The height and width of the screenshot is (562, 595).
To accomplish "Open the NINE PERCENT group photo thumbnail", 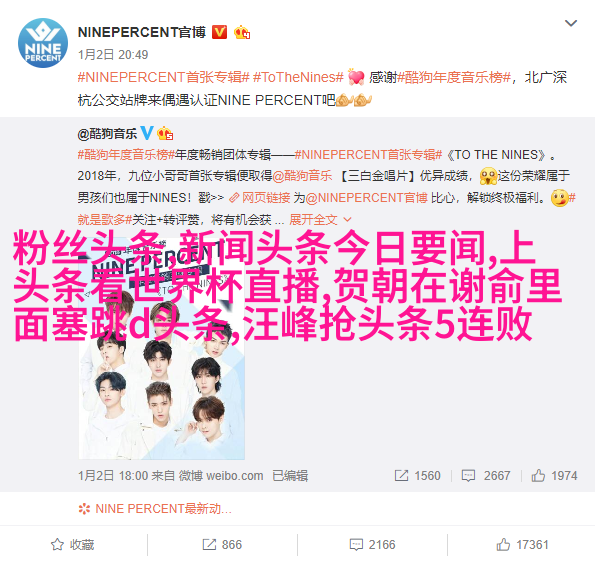I will point(162,349).
